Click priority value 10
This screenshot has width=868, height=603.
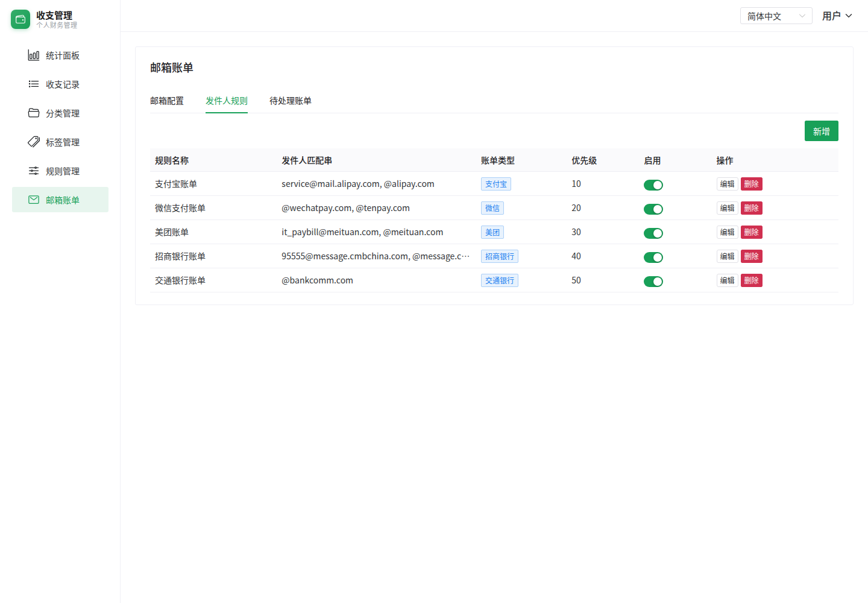(576, 184)
